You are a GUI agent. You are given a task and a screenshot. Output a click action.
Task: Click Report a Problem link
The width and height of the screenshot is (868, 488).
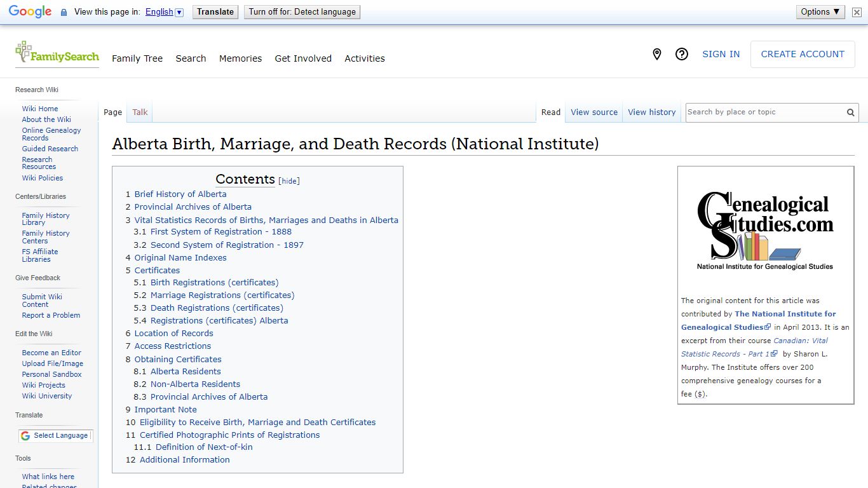pyautogui.click(x=51, y=315)
